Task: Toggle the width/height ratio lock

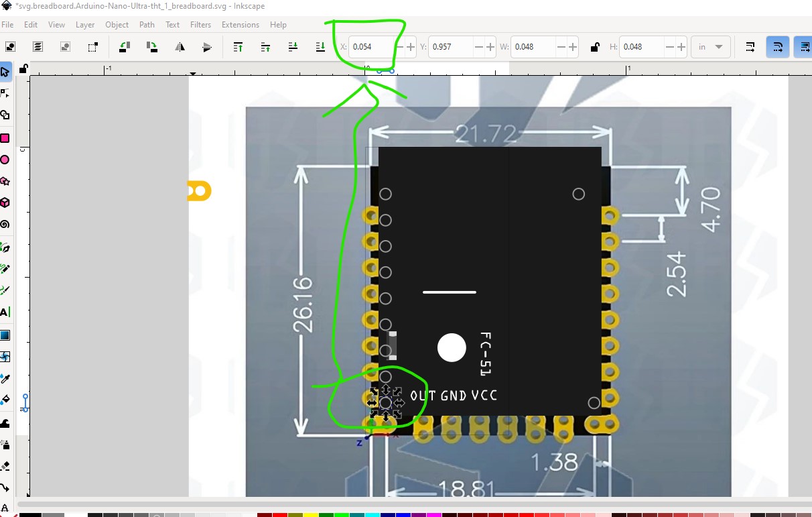Action: click(594, 47)
